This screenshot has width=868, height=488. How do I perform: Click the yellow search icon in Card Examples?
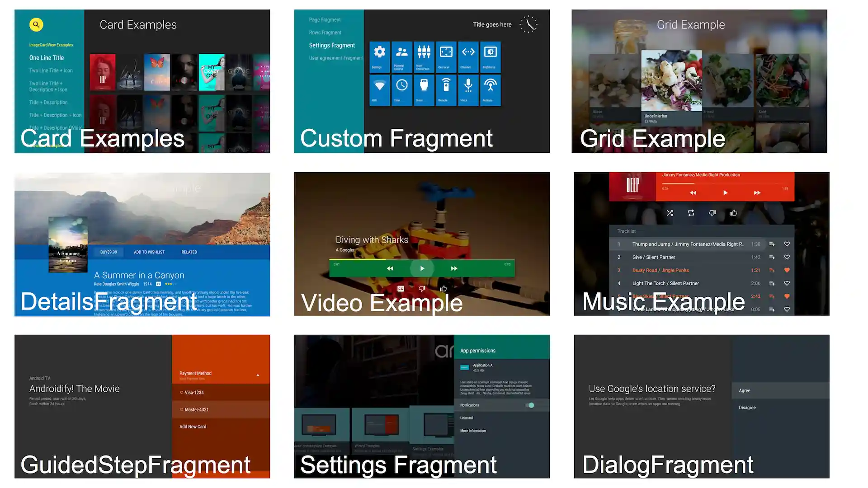(x=36, y=24)
